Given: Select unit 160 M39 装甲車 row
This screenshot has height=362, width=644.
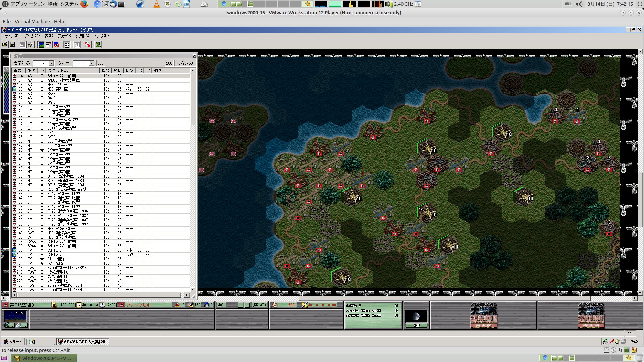Looking at the screenshot, I should 101,89.
